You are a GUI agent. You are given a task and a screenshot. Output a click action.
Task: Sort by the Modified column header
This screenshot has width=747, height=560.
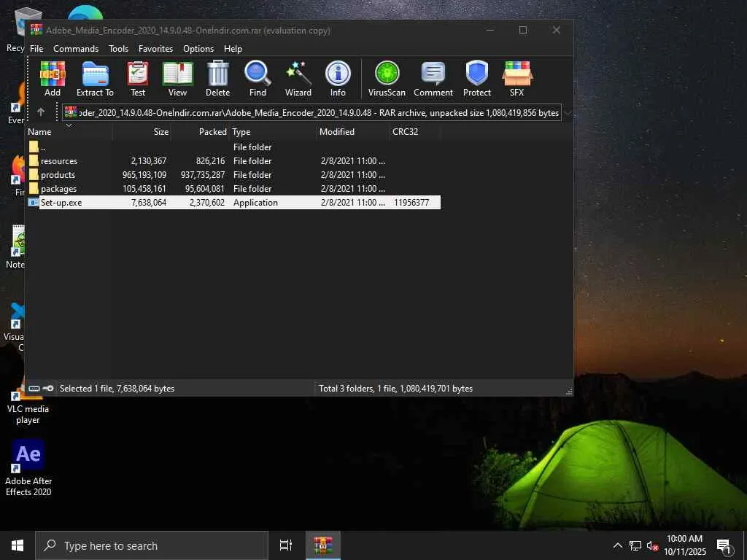coord(352,132)
